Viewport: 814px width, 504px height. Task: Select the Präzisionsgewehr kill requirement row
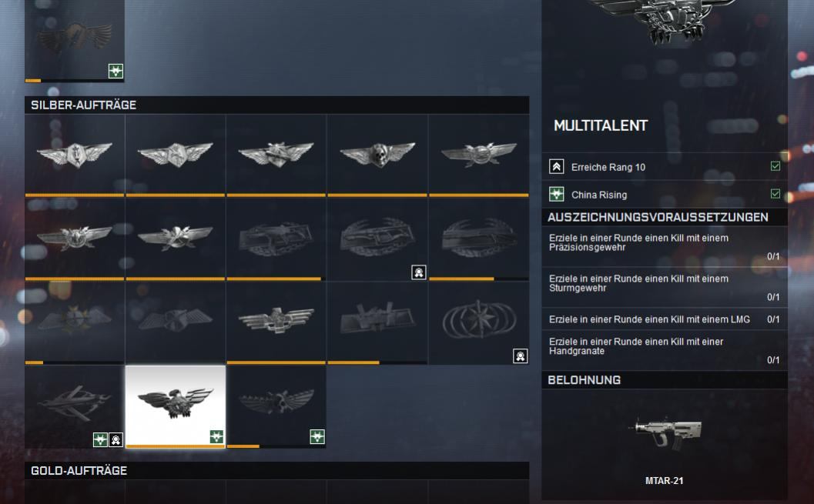(665, 246)
